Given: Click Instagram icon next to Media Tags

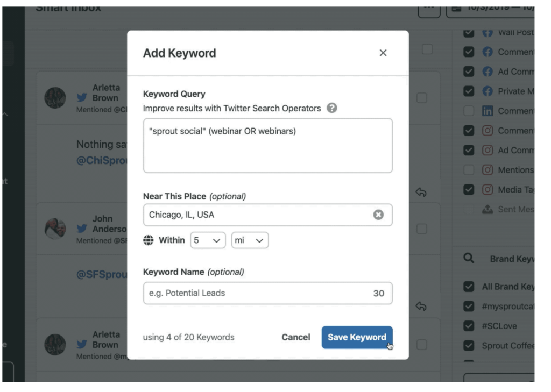Looking at the screenshot, I should [487, 190].
